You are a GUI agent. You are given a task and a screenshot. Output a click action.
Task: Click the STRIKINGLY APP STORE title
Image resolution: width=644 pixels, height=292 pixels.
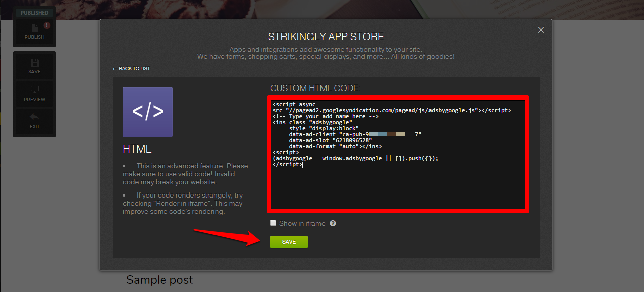point(326,37)
